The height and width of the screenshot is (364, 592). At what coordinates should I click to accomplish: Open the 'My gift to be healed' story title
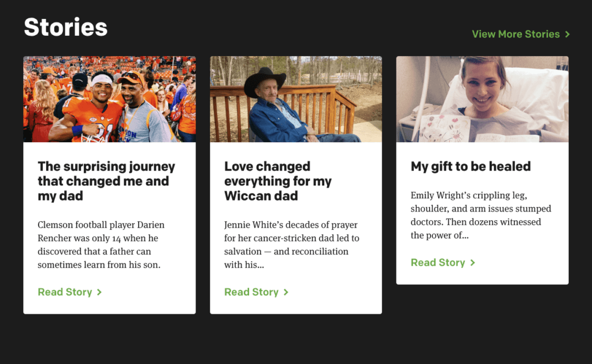(470, 166)
